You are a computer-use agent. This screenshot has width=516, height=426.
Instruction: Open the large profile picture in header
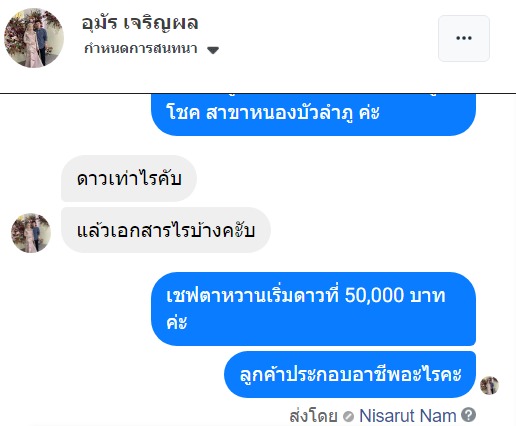tap(34, 38)
